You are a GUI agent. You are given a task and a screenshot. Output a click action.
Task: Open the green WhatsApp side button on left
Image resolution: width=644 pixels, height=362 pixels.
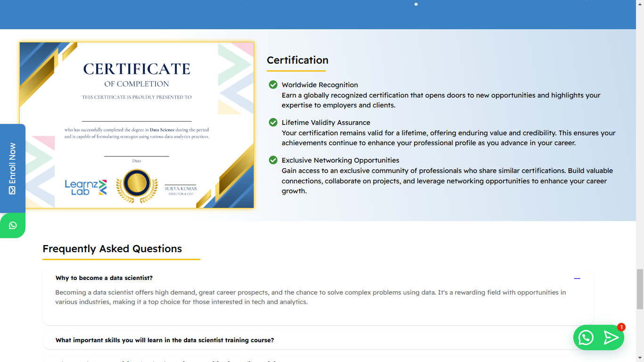tap(13, 225)
